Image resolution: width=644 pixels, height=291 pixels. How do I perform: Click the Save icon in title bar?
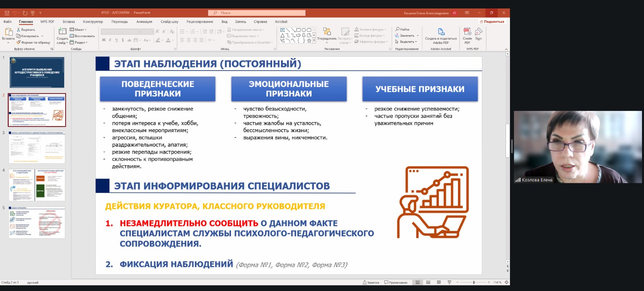point(7,13)
